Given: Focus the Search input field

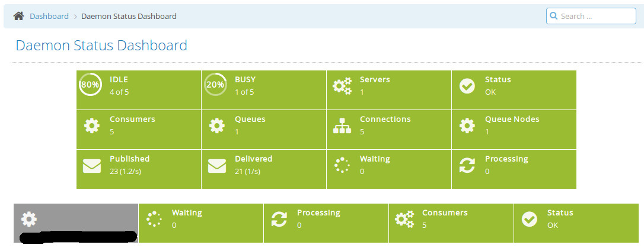Looking at the screenshot, I should 595,16.
